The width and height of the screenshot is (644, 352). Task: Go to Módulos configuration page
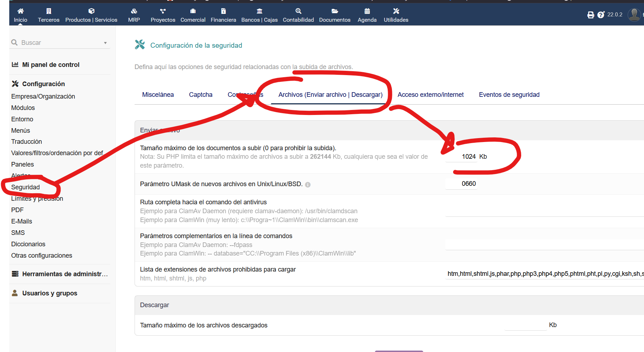pos(23,108)
